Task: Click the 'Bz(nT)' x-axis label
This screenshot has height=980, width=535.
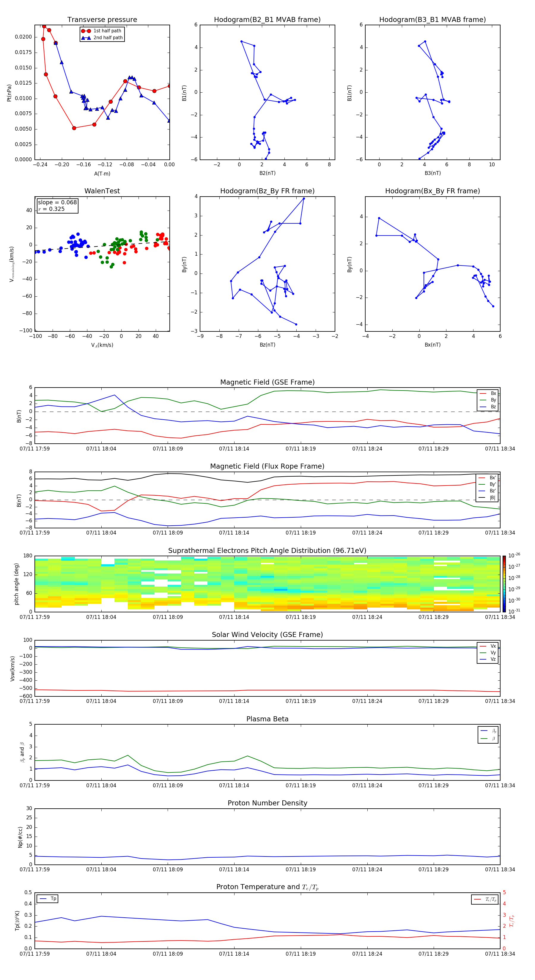Action: (267, 345)
